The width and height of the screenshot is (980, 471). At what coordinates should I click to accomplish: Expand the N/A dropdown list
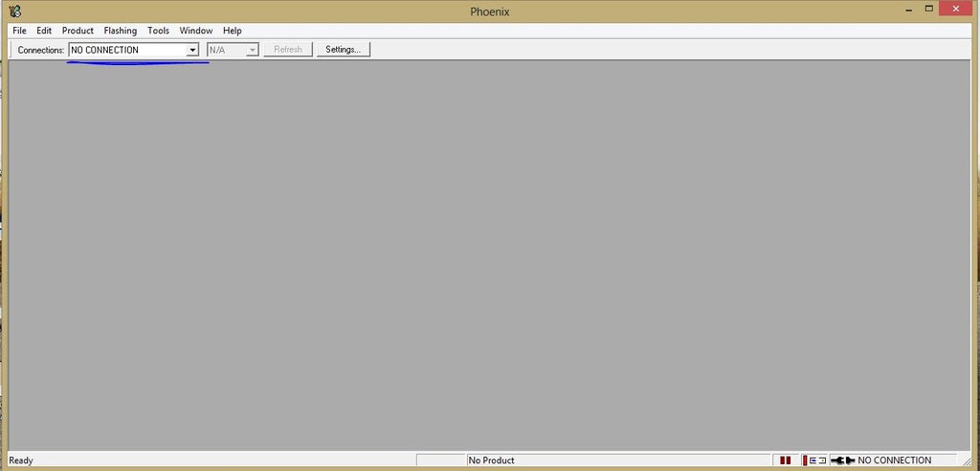point(253,50)
